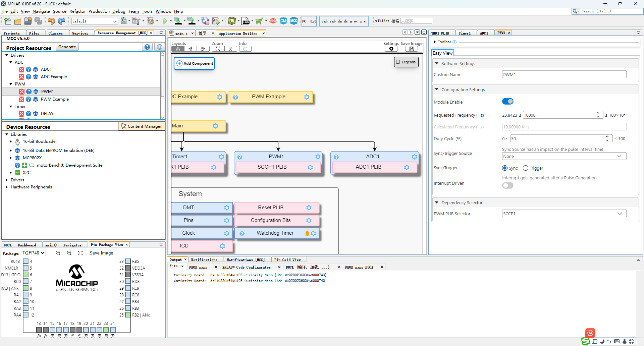Click the shopping cart icon
Screen dimensions: 644x346
click(259, 21)
